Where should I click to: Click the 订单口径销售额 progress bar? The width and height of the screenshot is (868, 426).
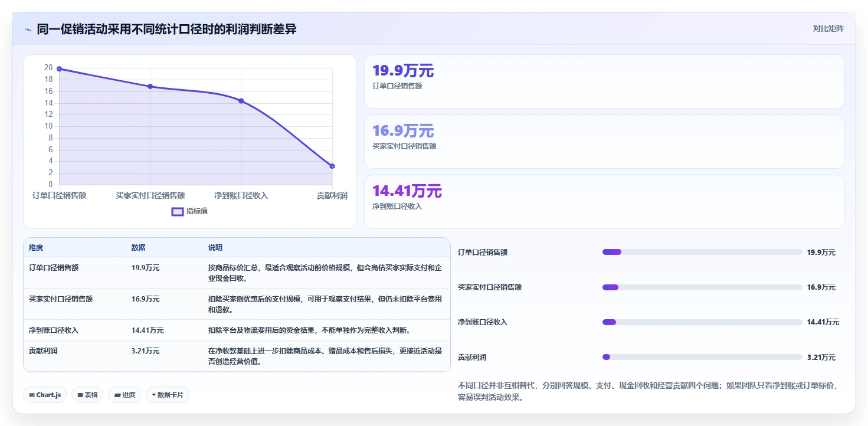[x=702, y=252]
